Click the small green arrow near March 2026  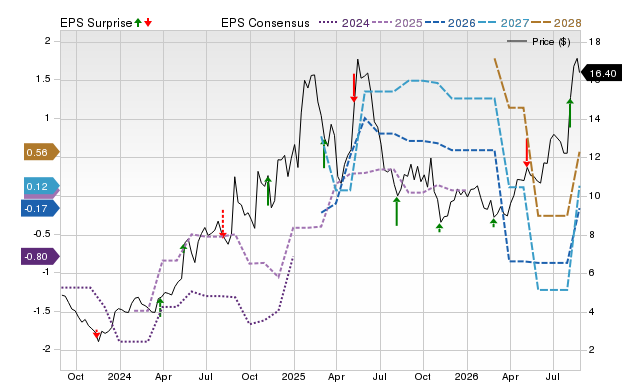493,222
